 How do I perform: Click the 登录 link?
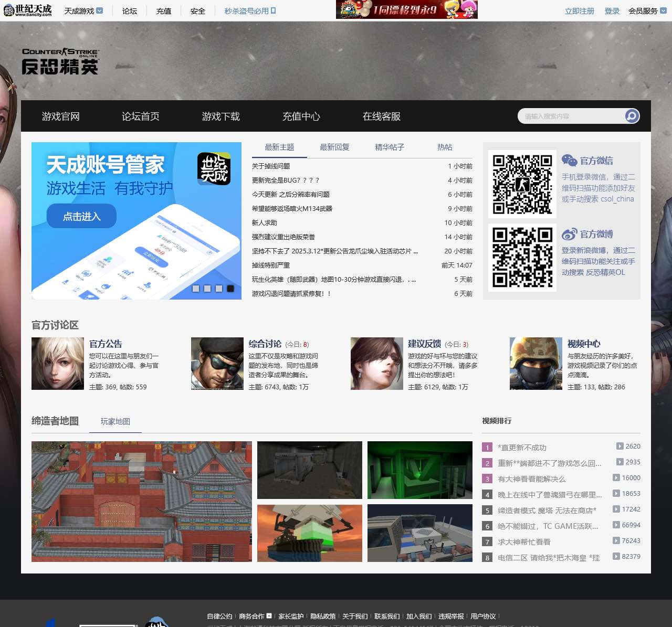(612, 10)
